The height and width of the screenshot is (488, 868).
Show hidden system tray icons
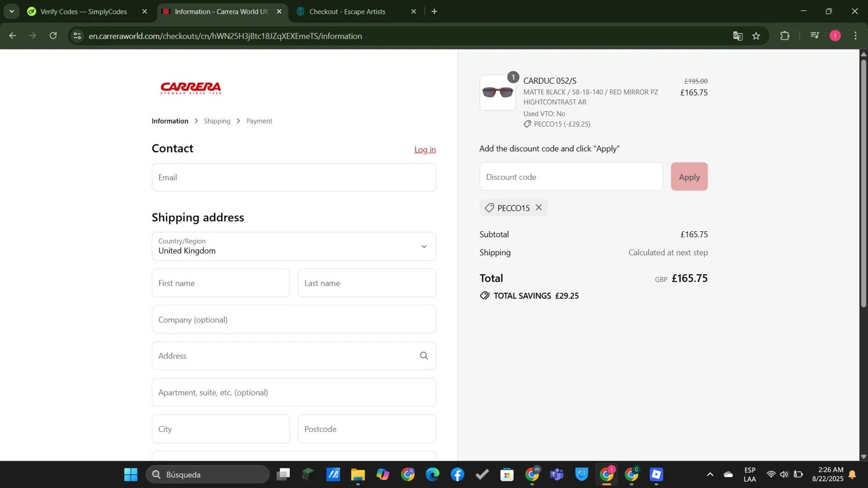(710, 475)
